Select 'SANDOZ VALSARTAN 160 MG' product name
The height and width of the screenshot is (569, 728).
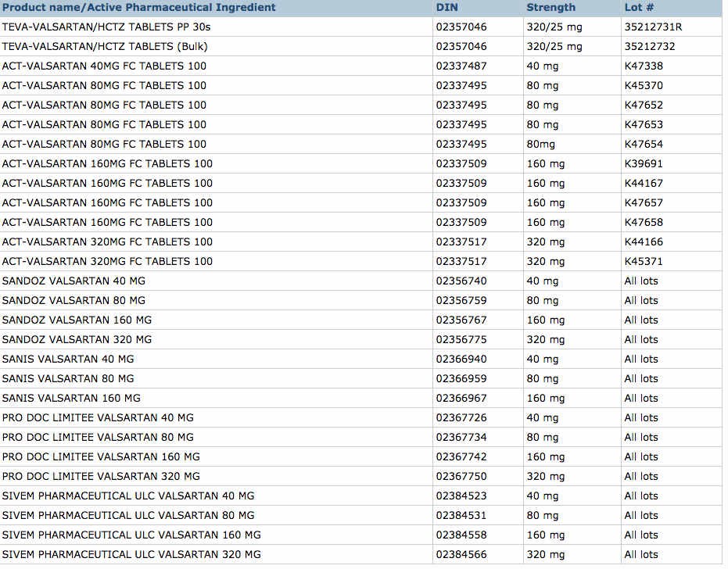(77, 320)
